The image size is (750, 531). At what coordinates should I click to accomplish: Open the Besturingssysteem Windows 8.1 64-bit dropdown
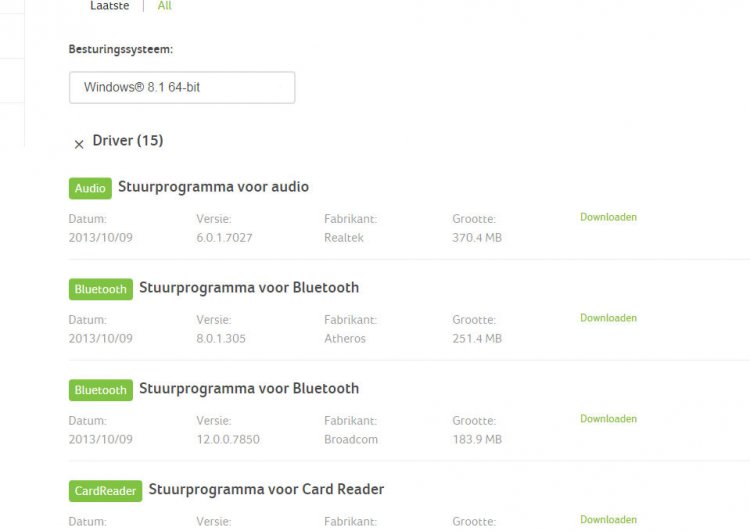(182, 87)
